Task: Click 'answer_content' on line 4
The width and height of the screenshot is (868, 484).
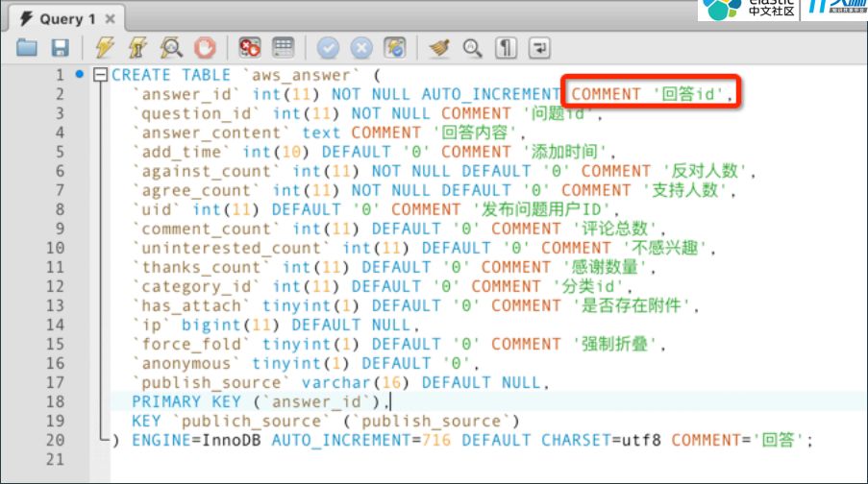Action: tap(211, 133)
